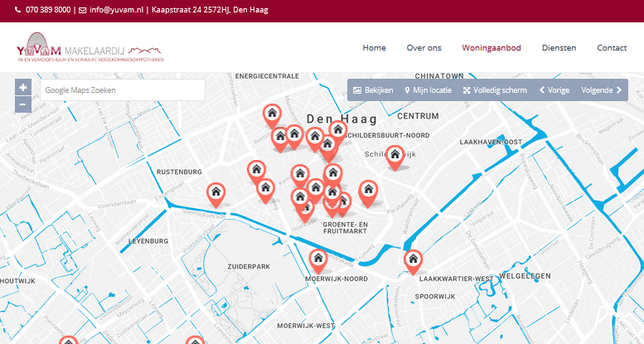This screenshot has height=344, width=644.
Task: Click the Google Maps Zoeken search field
Action: pyautogui.click(x=122, y=90)
